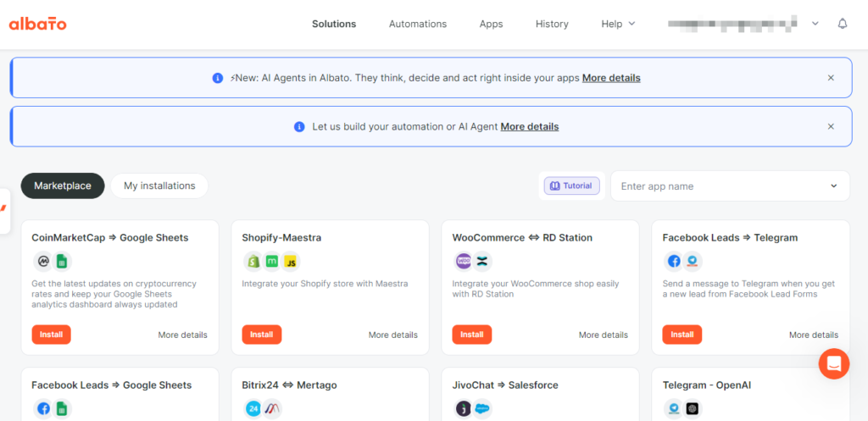Click Facebook Leads ⇒ Google Sheets card title

(x=112, y=385)
